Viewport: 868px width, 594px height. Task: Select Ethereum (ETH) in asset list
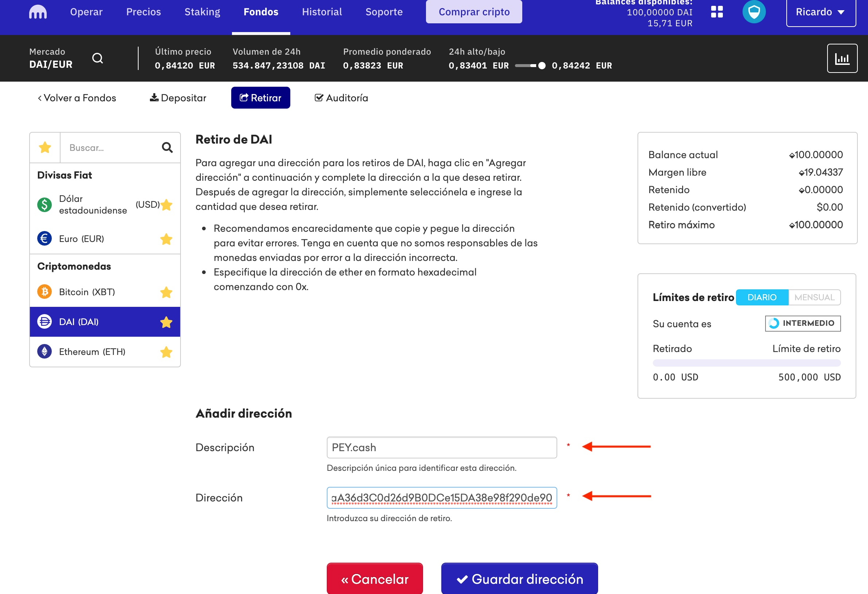click(x=105, y=352)
